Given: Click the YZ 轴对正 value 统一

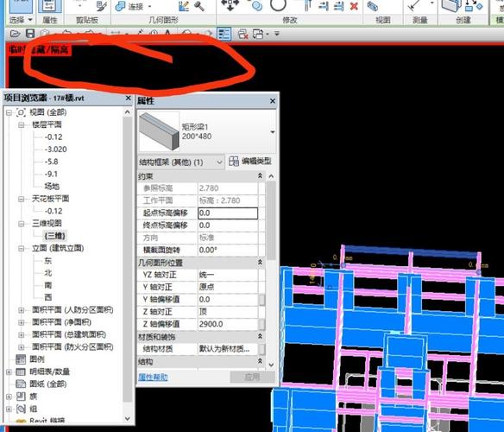Looking at the screenshot, I should [x=228, y=275].
